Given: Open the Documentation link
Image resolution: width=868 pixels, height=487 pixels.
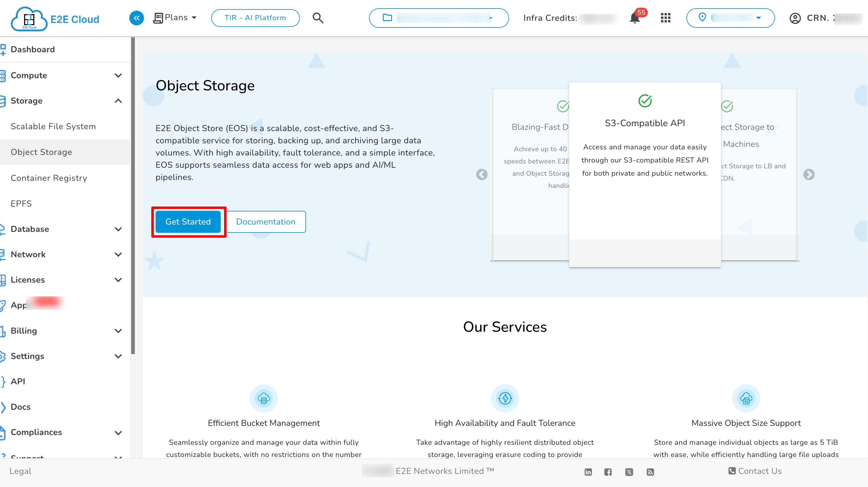Looking at the screenshot, I should (x=266, y=221).
